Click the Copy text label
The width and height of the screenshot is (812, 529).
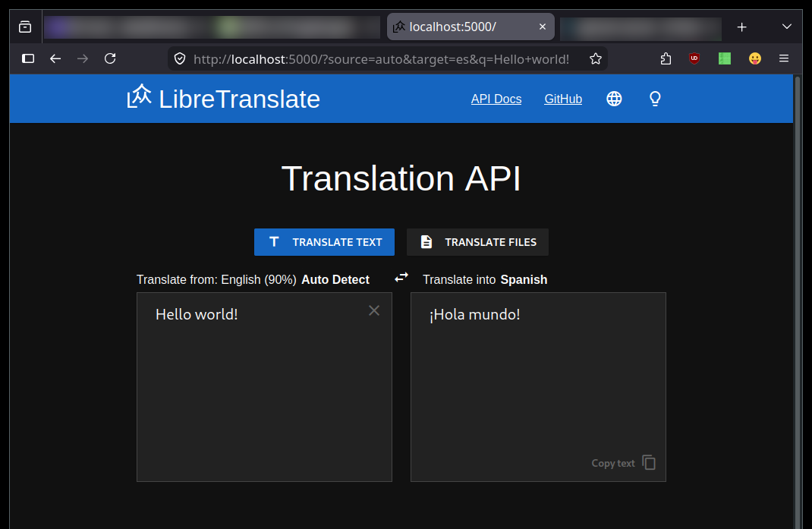613,463
